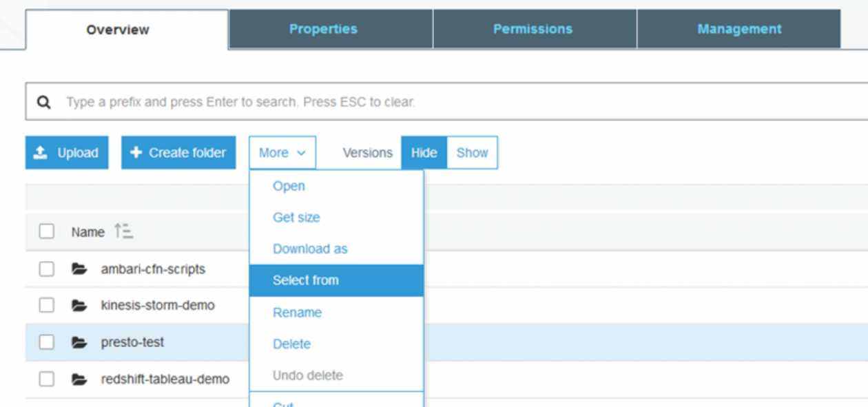Choose Select from in the More menu
868x407 pixels.
click(306, 280)
